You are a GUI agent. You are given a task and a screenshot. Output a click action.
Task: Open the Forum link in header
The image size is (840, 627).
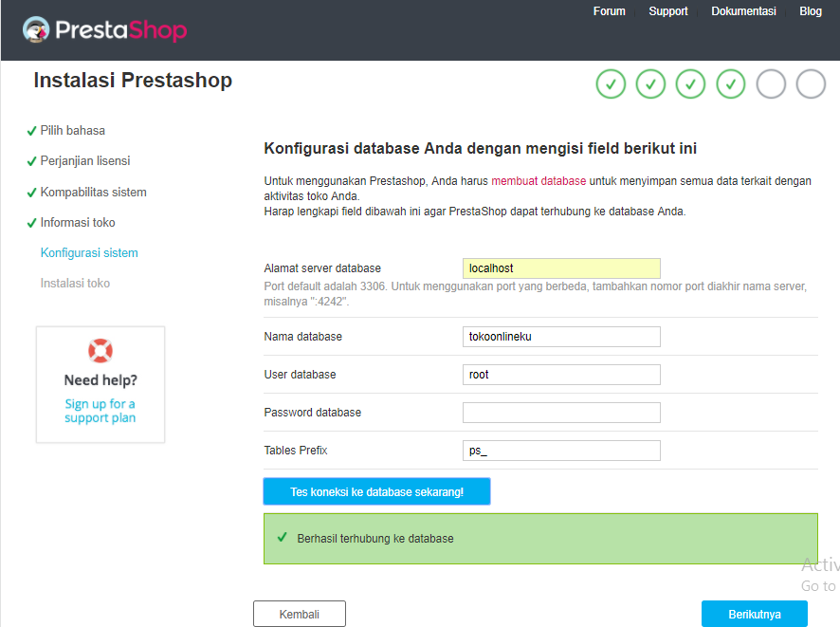(609, 11)
